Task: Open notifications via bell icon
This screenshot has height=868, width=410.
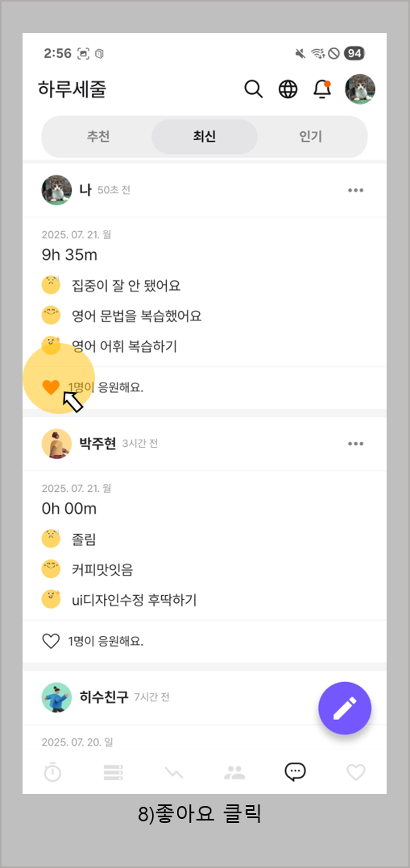Action: tap(322, 89)
